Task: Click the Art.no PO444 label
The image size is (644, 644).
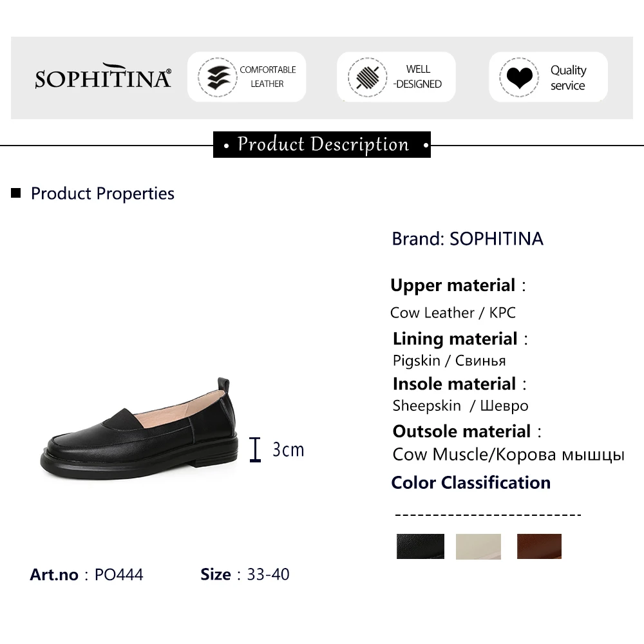Action: pyautogui.click(x=86, y=574)
